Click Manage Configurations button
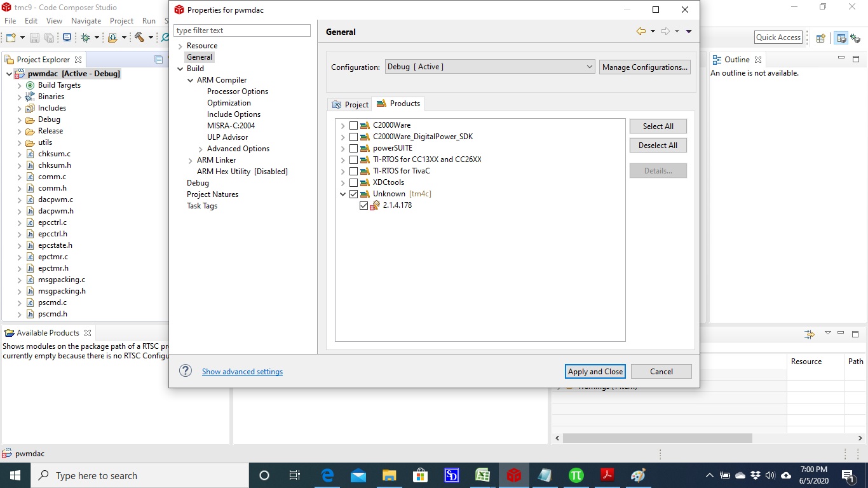The width and height of the screenshot is (868, 488). [644, 67]
